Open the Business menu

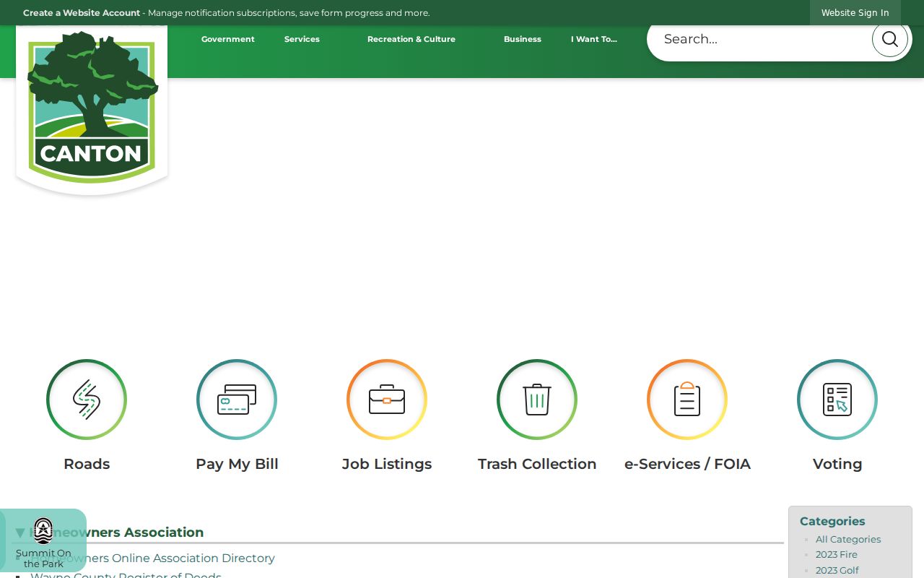523,39
